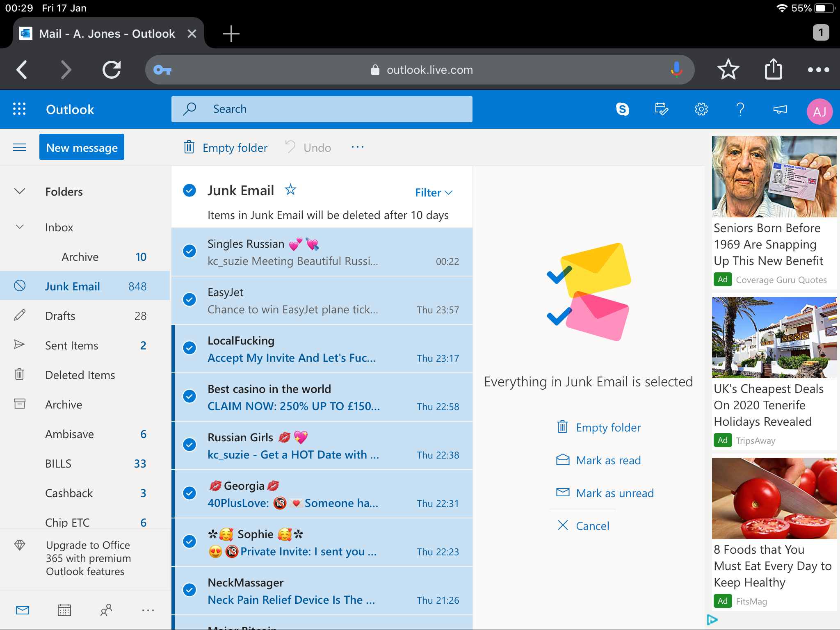Open the app launcher grid icon
840x630 pixels.
[x=19, y=109]
